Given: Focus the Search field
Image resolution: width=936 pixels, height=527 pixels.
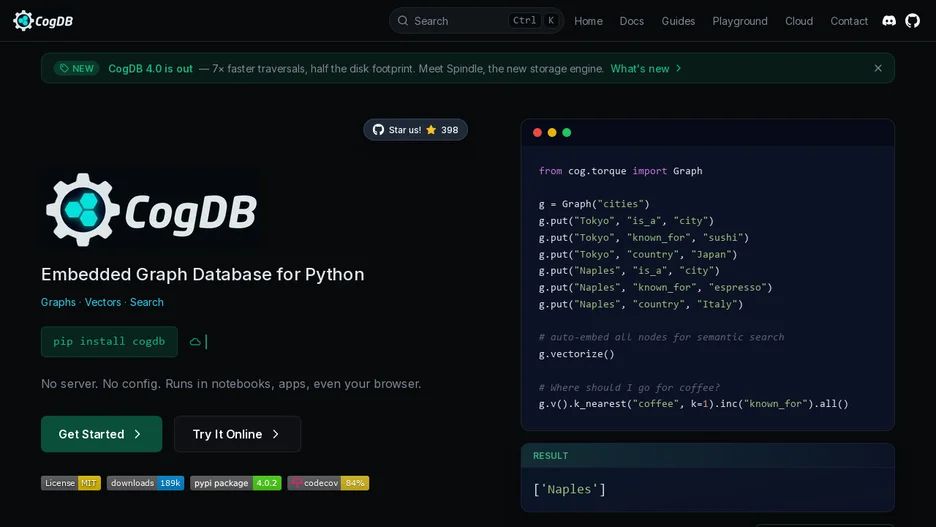Looking at the screenshot, I should (x=476, y=21).
